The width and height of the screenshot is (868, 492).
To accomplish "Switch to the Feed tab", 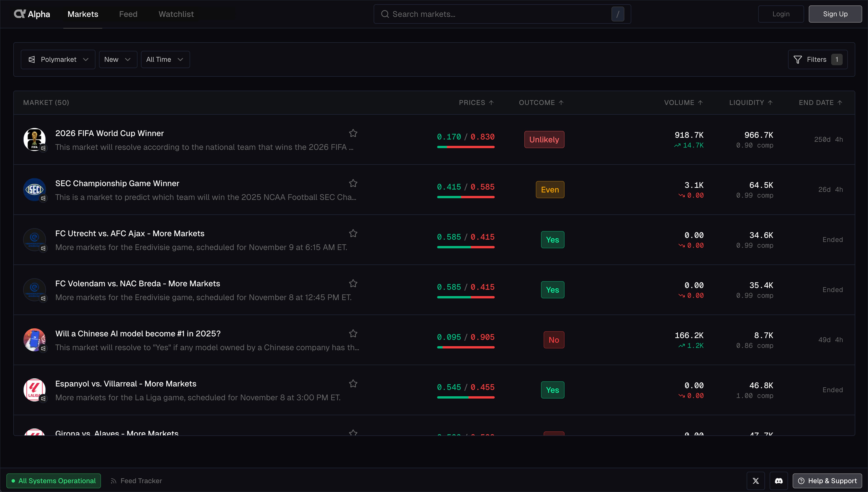I will pos(128,14).
